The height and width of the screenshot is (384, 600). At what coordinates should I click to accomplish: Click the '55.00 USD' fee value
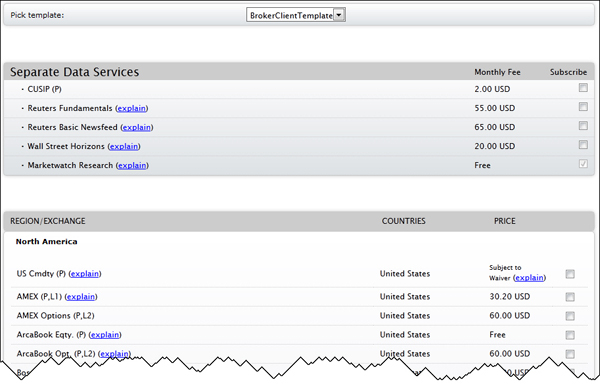click(x=494, y=108)
